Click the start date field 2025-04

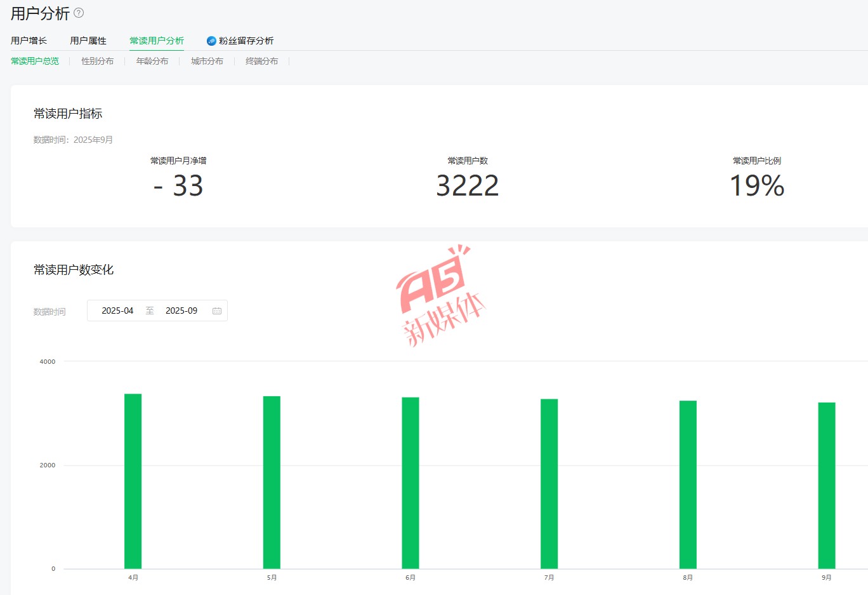[117, 311]
